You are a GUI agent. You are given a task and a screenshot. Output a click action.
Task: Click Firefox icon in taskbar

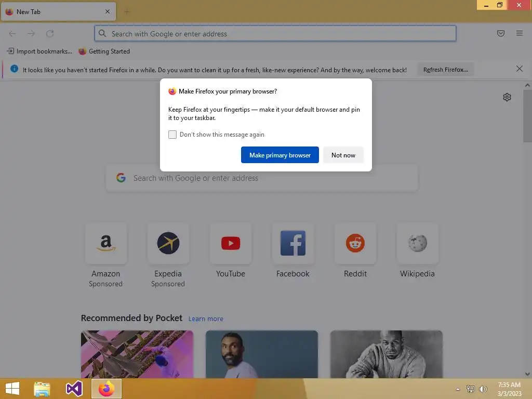106,389
